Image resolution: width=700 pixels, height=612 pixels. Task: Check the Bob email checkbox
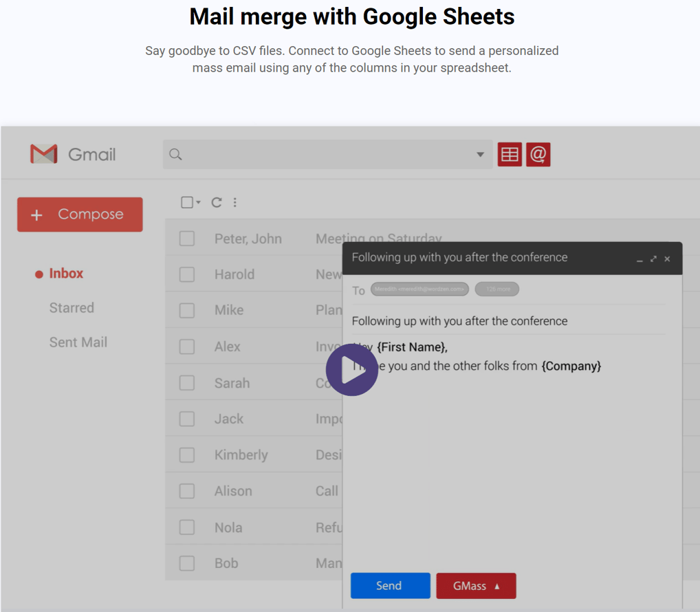click(x=187, y=563)
